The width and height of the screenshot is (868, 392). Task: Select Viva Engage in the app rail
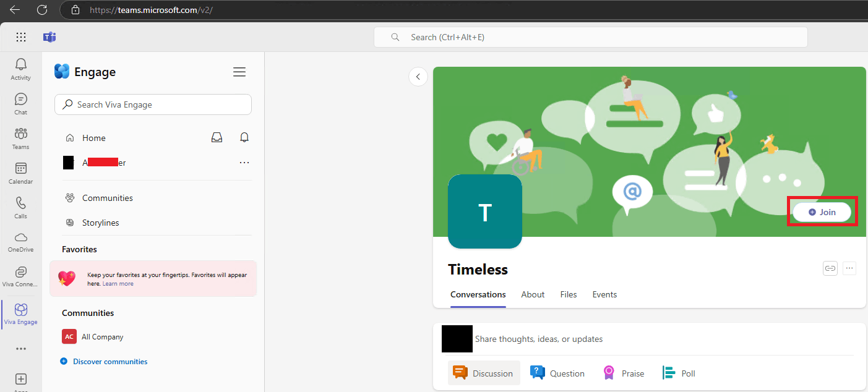(x=21, y=313)
